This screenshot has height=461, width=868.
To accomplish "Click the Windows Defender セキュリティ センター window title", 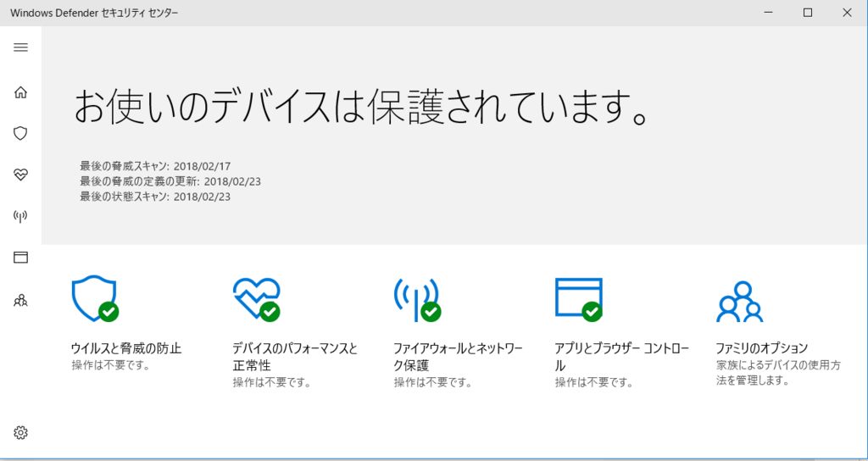I will pos(94,13).
